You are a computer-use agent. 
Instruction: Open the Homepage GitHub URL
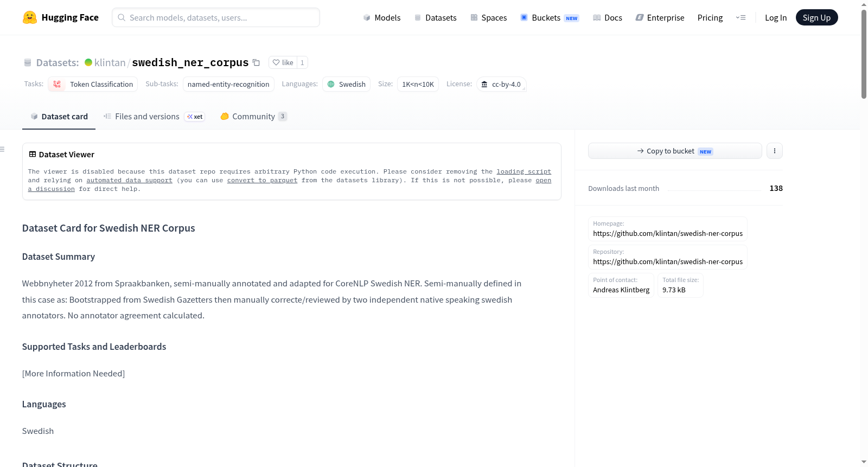[668, 233]
